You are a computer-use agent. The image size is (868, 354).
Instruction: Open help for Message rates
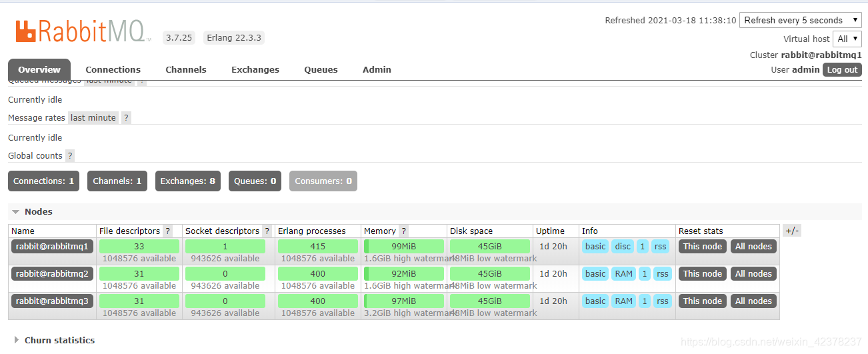(x=126, y=117)
